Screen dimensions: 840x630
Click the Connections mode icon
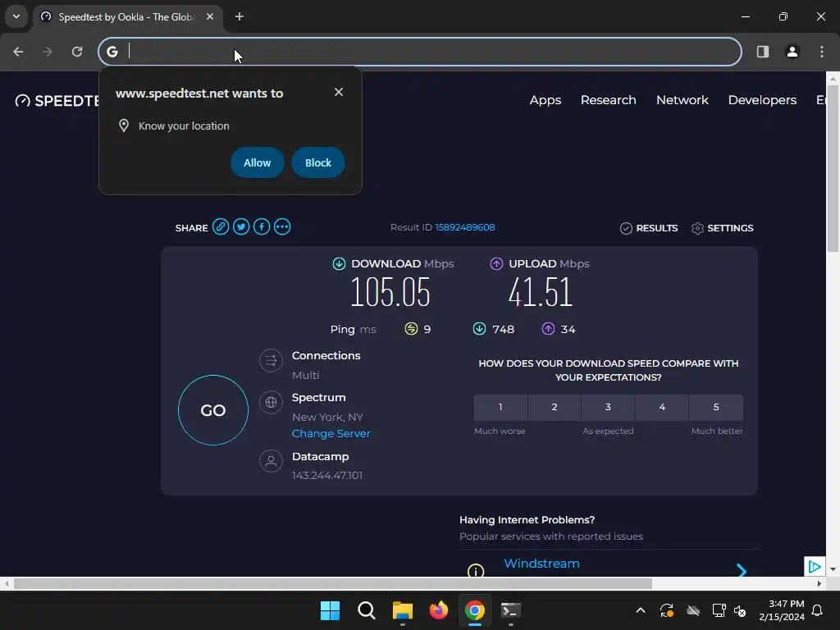pos(271,361)
